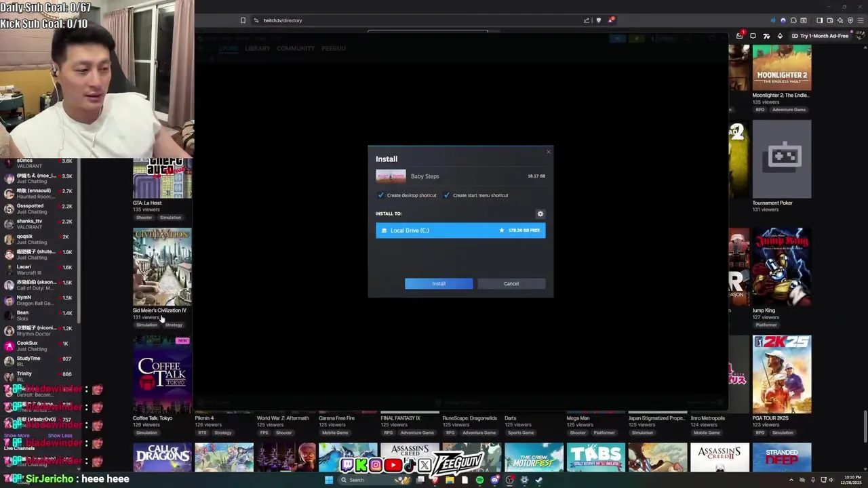Uncheck Create start menu shortcut checkbox
This screenshot has width=868, height=488.
tap(446, 195)
